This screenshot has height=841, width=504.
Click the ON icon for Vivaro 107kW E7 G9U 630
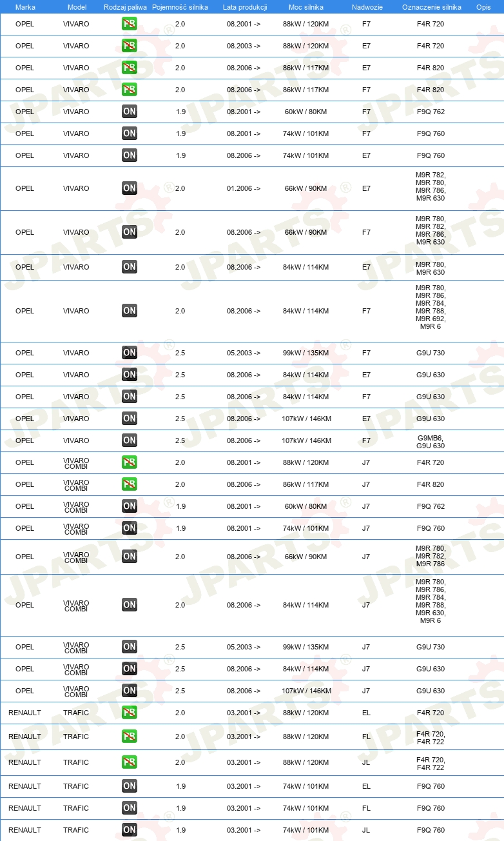coord(130,419)
